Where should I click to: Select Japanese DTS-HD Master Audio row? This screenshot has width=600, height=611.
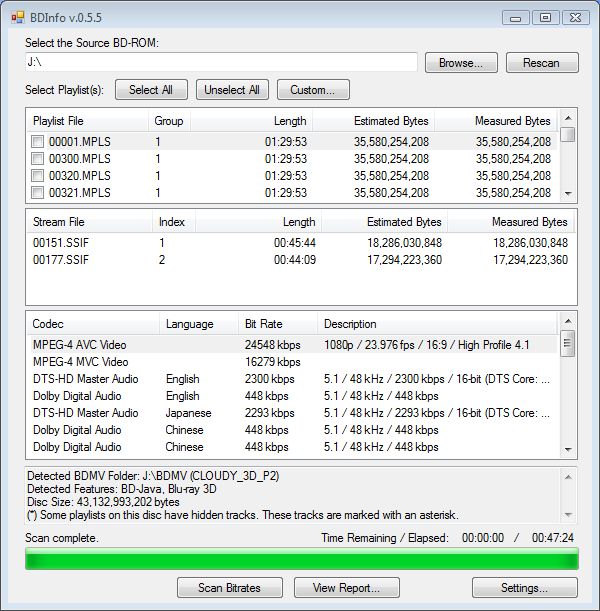[x=292, y=413]
